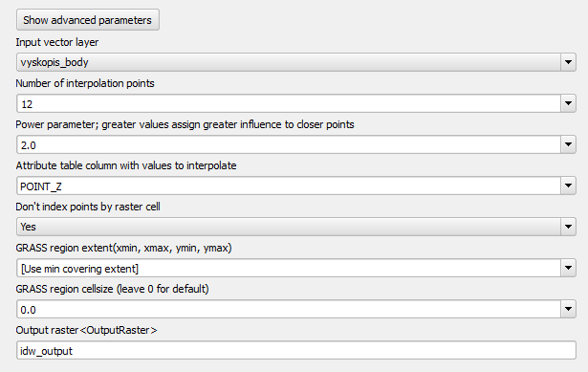The image size is (588, 372).
Task: Select the vyskopis_body text in the layer combo
Action: [x=54, y=62]
